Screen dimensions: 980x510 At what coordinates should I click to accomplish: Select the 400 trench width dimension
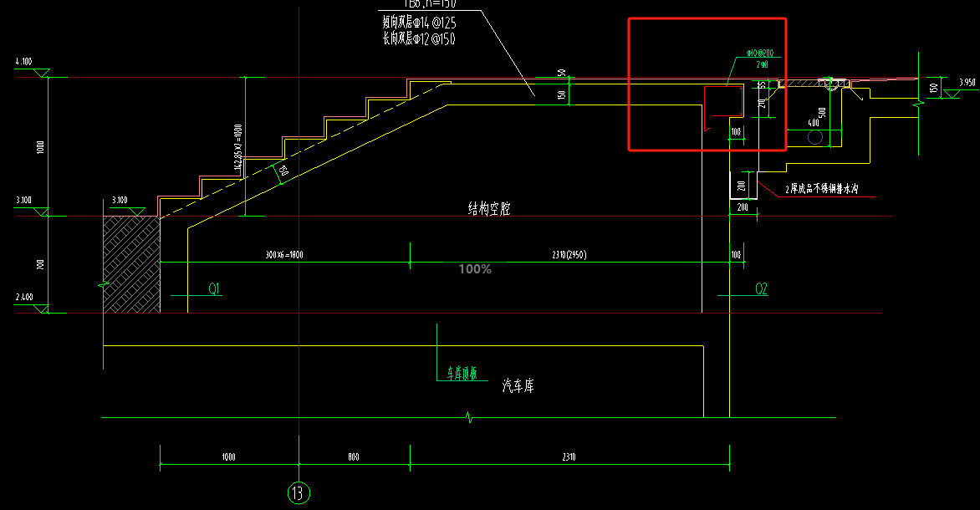pos(813,123)
